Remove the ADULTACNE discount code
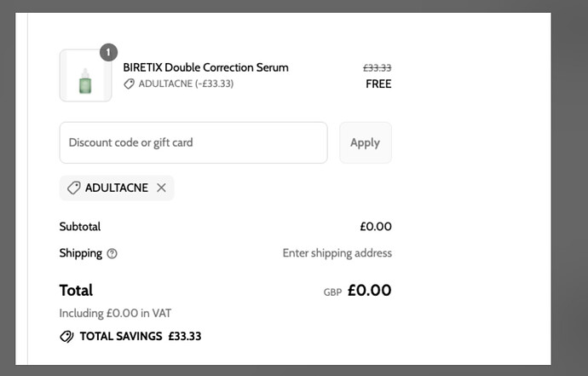The image size is (588, 376). click(161, 188)
